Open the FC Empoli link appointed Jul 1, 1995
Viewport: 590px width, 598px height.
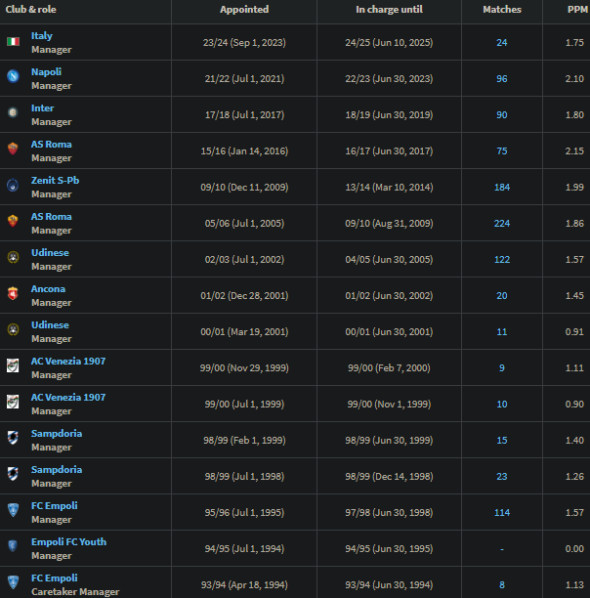point(54,505)
